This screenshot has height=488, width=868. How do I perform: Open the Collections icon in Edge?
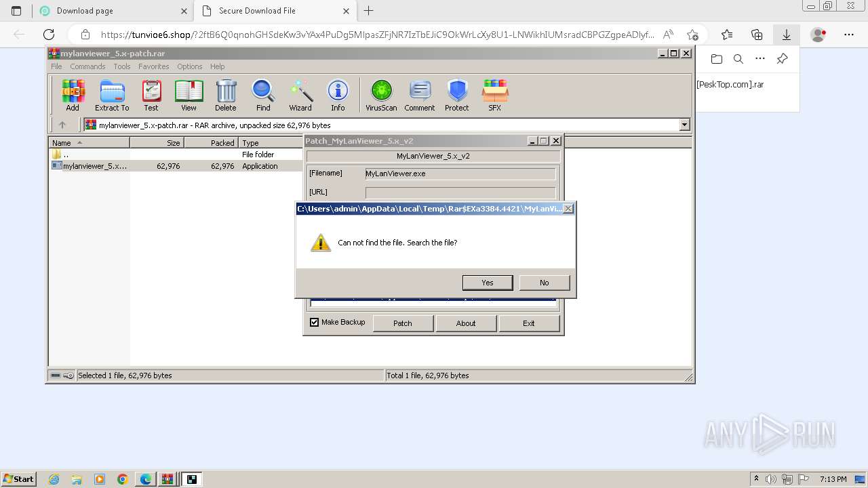[757, 35]
